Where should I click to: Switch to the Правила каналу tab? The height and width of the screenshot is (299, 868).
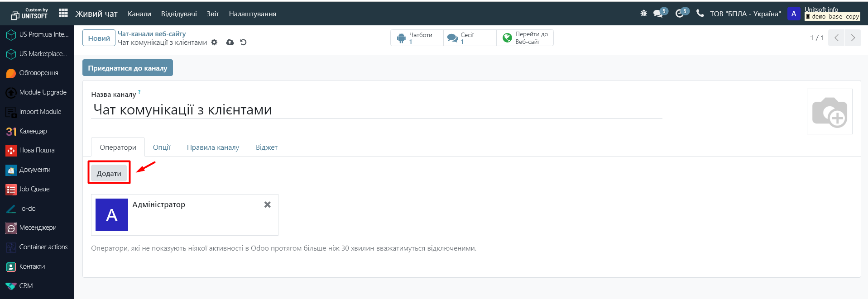213,147
